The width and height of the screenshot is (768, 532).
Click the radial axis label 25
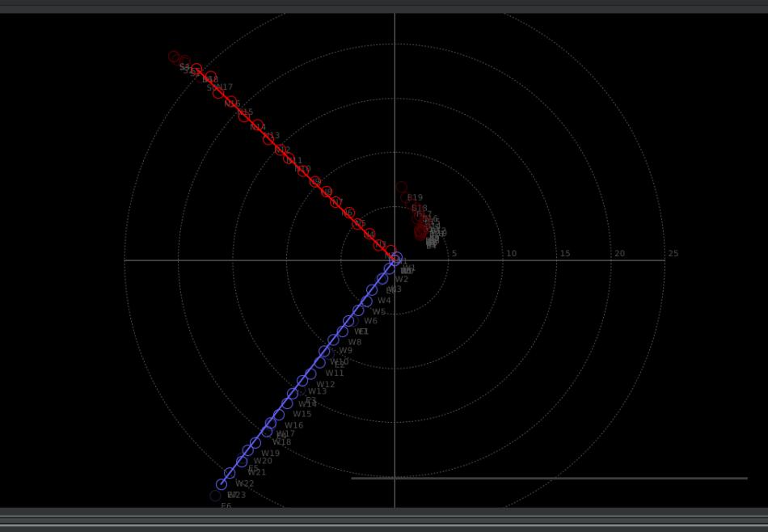point(673,254)
